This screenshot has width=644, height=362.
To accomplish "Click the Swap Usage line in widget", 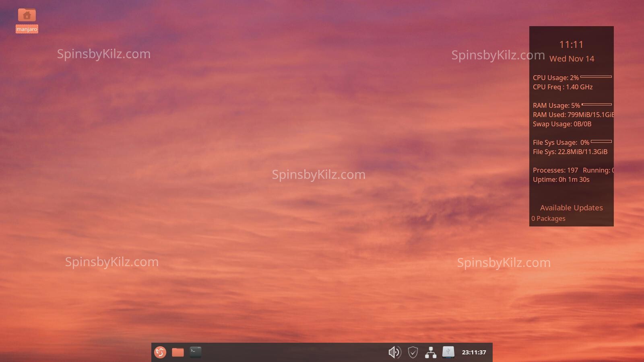I will pos(562,124).
